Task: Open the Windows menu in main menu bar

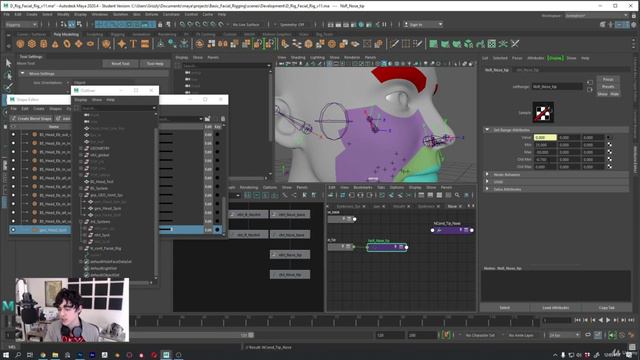Action: click(100, 14)
